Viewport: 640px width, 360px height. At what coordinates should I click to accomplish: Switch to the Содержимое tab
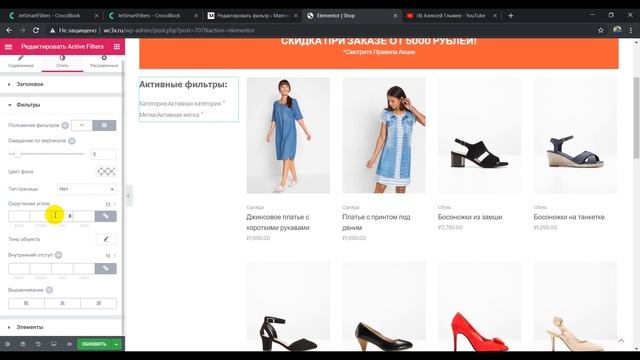point(21,62)
